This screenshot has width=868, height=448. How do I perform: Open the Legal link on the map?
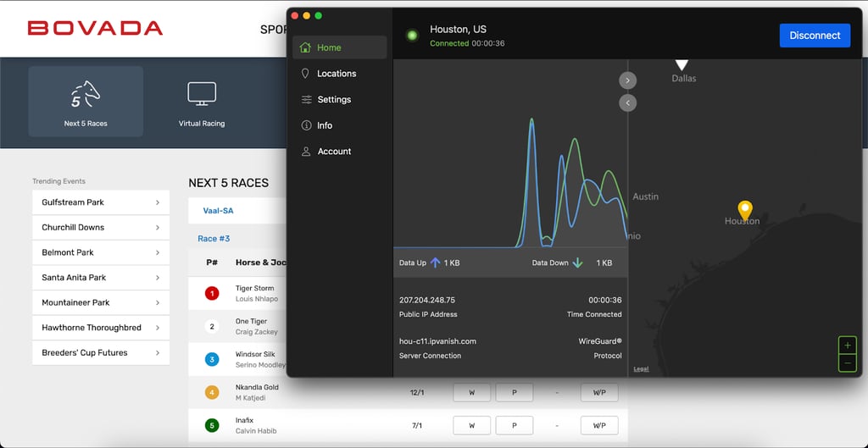(x=641, y=369)
